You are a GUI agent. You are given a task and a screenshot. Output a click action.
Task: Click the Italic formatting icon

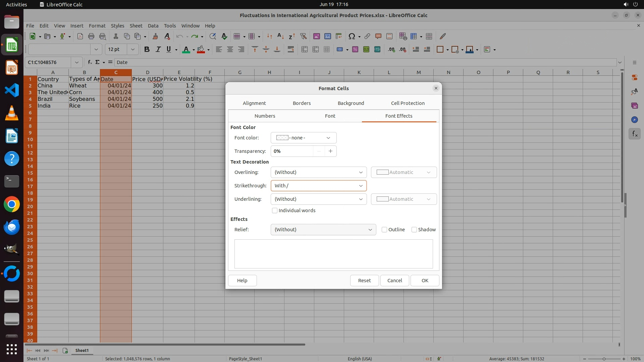[158, 50]
